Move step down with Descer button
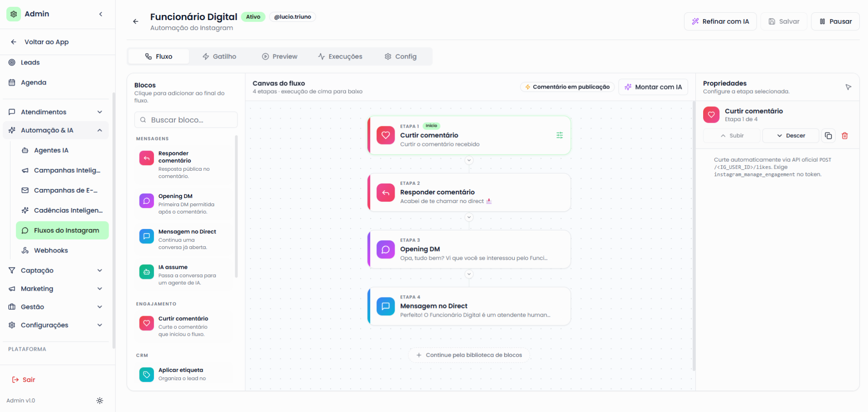 pos(791,136)
